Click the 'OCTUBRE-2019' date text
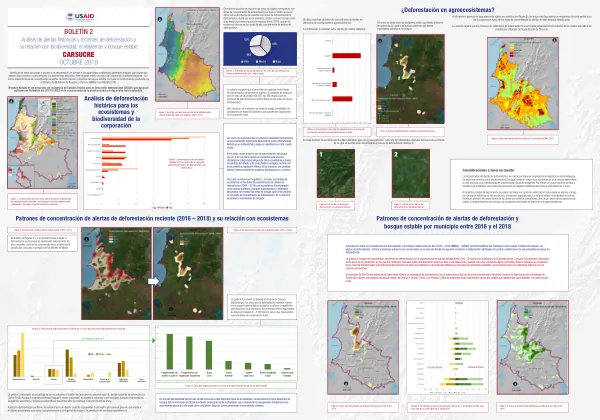The height and width of the screenshot is (420, 600). [78, 62]
